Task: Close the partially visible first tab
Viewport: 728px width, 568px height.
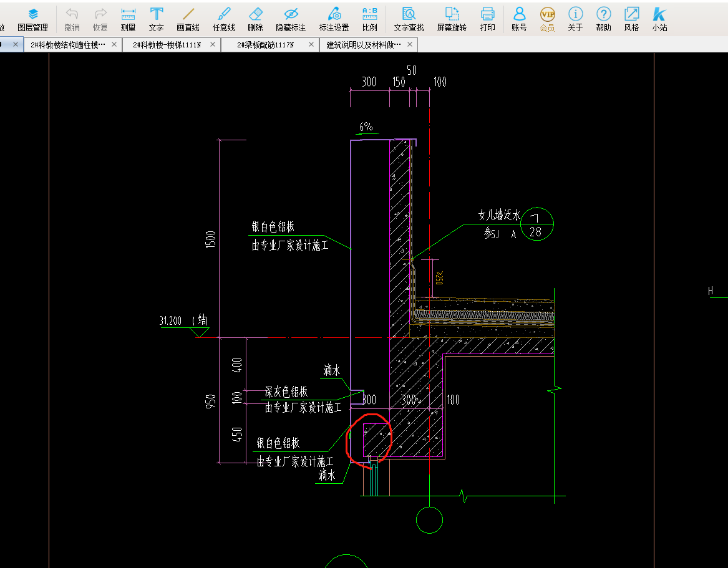Action: pos(16,44)
